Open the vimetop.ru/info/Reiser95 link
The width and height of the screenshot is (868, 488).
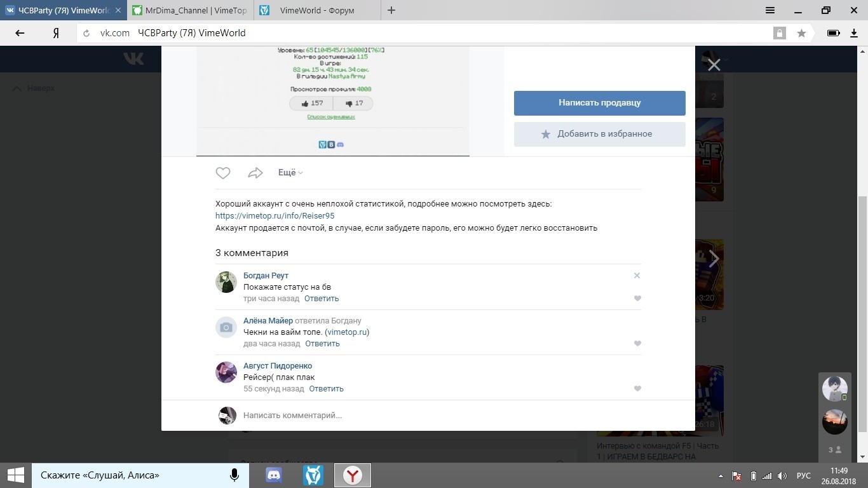[275, 216]
